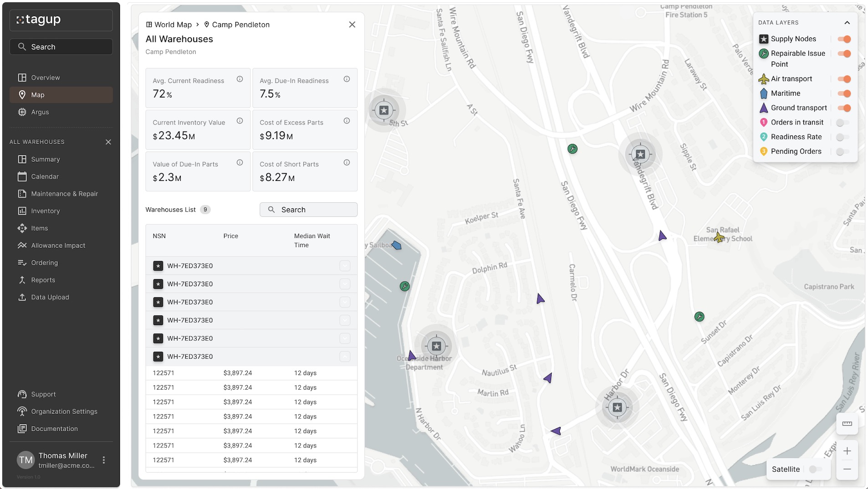
Task: Expand the first WH-7ED373E0 warehouse row
Action: point(345,266)
